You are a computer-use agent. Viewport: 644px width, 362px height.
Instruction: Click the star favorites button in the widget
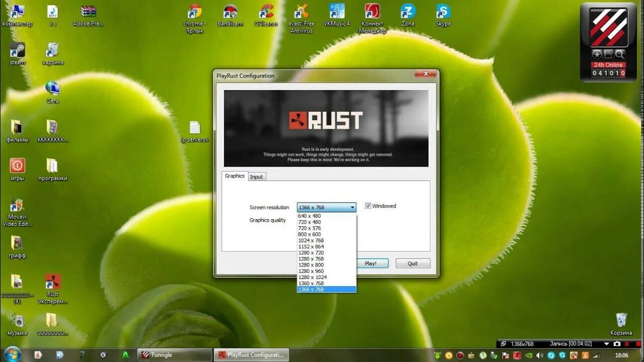(597, 54)
